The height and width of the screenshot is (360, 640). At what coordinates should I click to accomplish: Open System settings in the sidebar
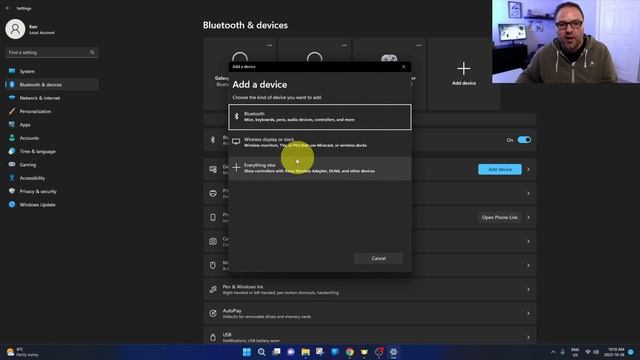pyautogui.click(x=52, y=71)
